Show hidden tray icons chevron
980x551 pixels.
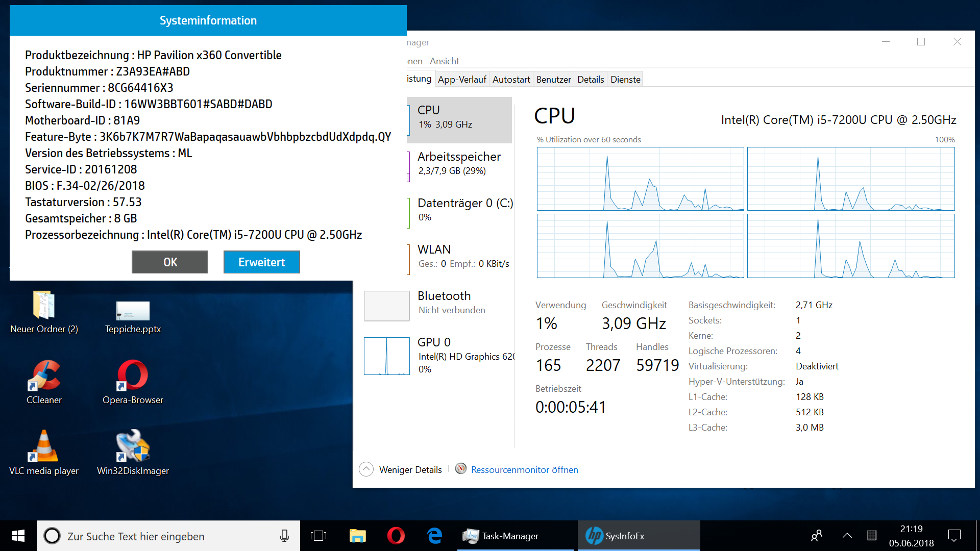click(x=847, y=536)
